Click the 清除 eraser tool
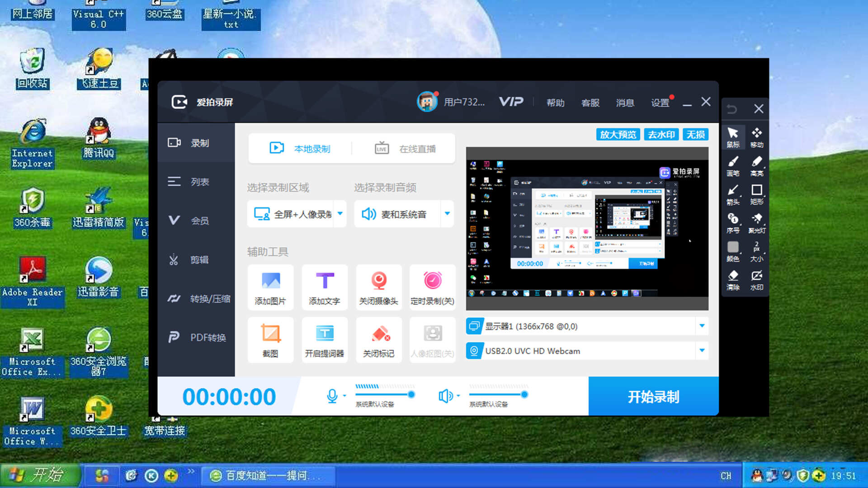 coord(733,280)
